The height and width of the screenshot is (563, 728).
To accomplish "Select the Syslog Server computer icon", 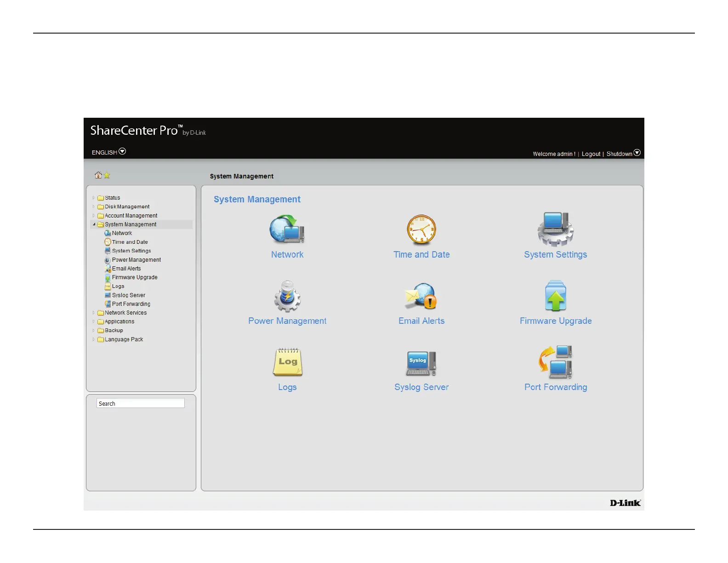I will click(x=421, y=362).
